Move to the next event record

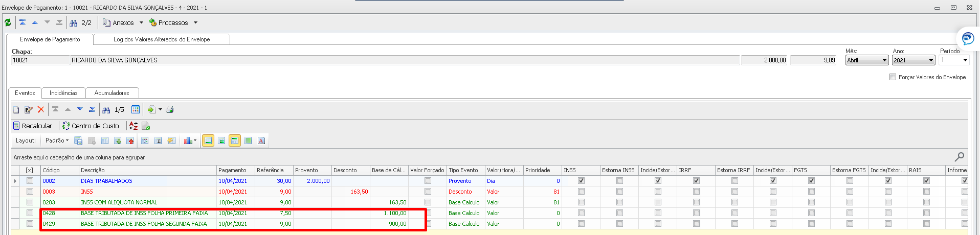pyautogui.click(x=80, y=109)
